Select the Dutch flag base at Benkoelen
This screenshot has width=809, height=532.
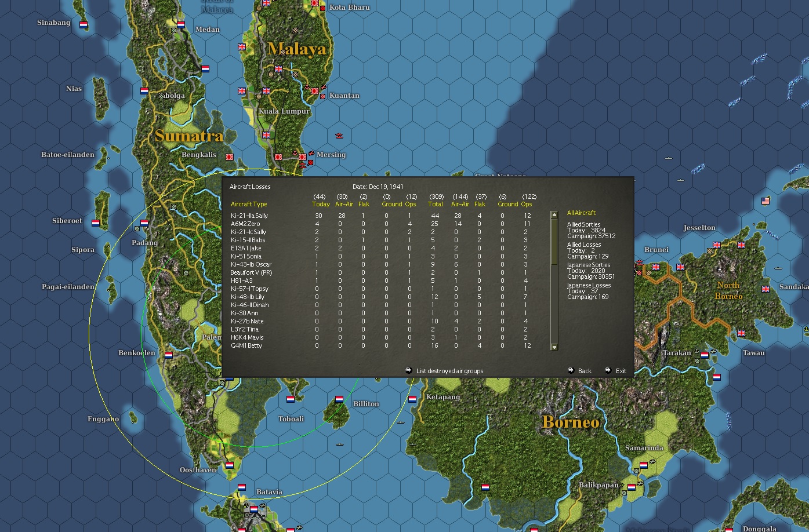(x=169, y=355)
